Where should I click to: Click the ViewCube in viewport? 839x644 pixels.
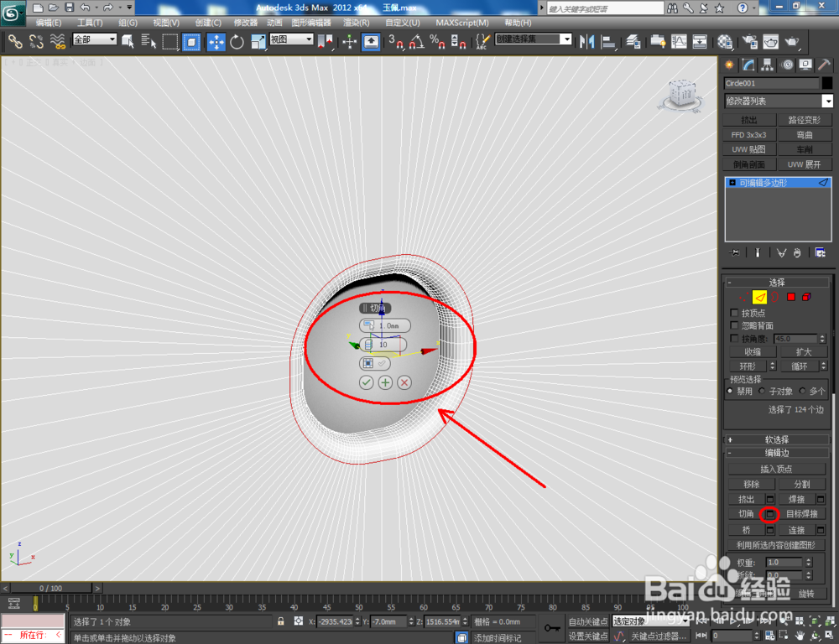click(681, 96)
